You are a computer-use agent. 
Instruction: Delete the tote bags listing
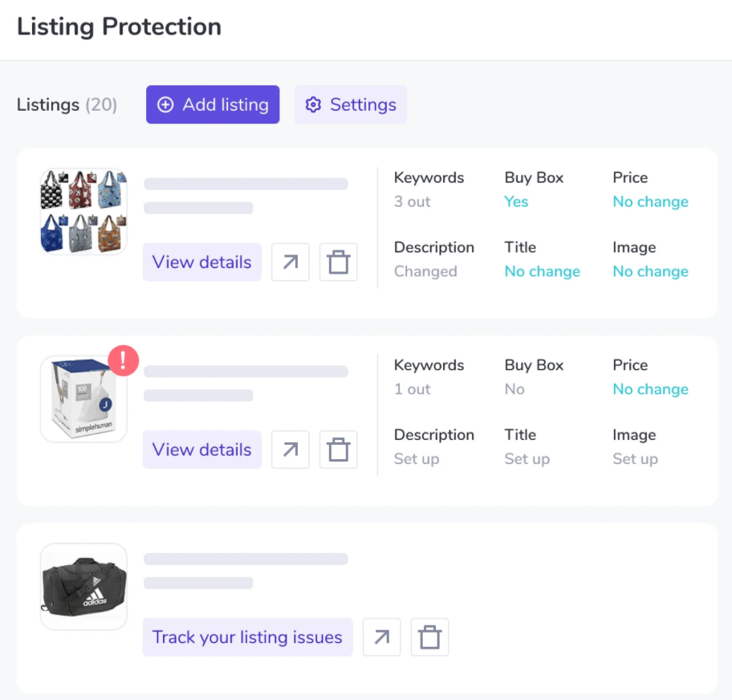click(x=339, y=262)
